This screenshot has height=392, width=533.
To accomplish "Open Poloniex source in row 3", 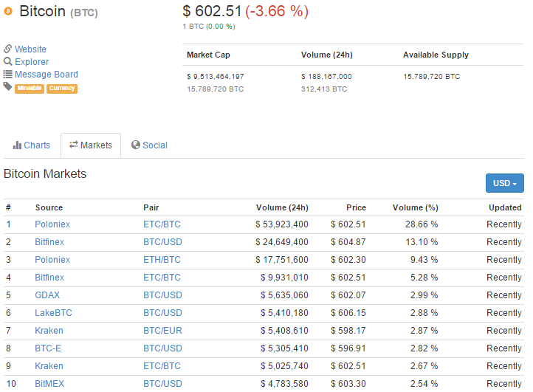I will pyautogui.click(x=52, y=260).
